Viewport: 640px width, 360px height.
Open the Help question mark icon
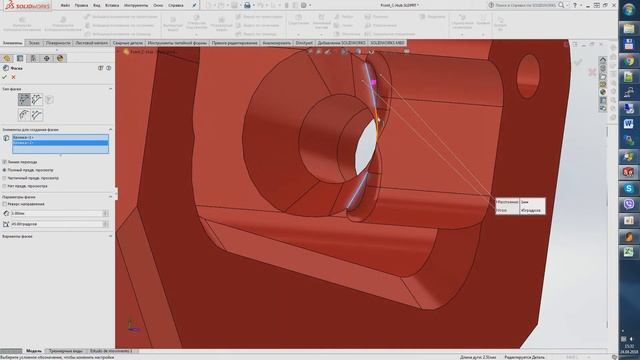coord(575,5)
